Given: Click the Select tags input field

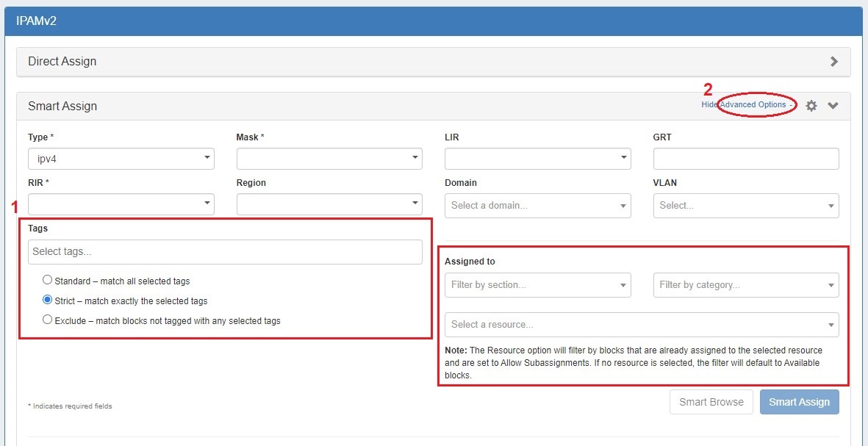Looking at the screenshot, I should tap(225, 252).
